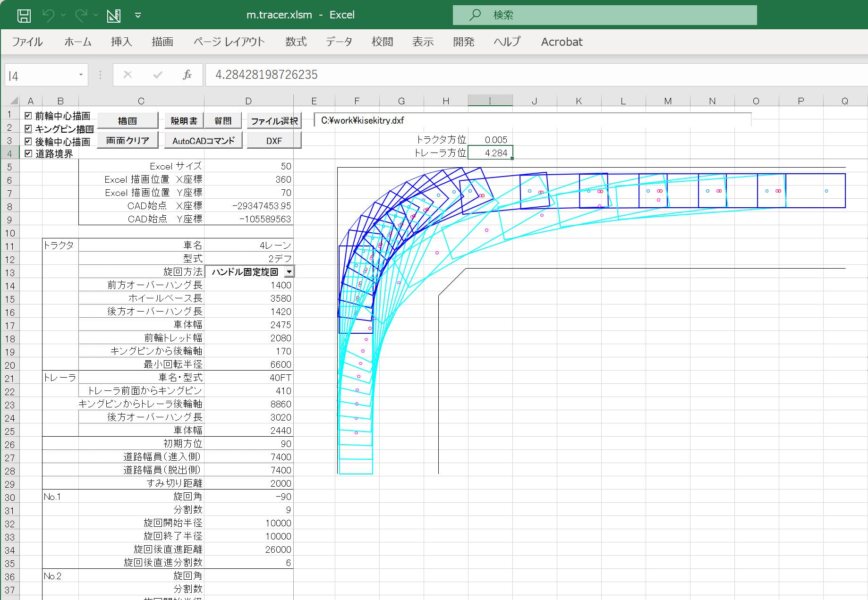Click the Save icon in title bar
868x600 pixels.
pos(24,16)
